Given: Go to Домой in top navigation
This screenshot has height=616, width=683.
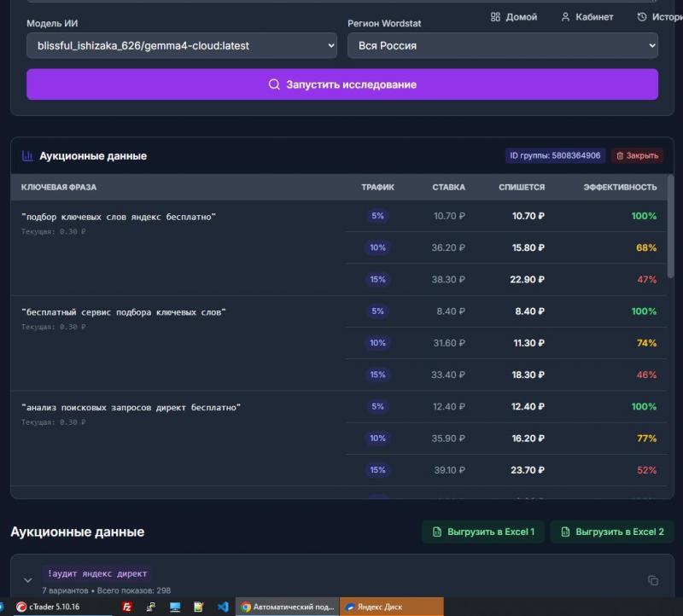Looking at the screenshot, I should point(514,17).
